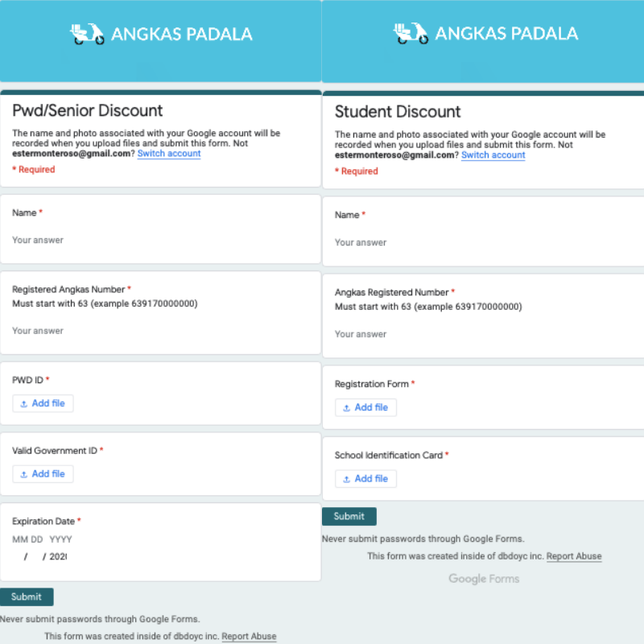Click Switch account link in Student Discount form
The image size is (644, 644).
(493, 155)
